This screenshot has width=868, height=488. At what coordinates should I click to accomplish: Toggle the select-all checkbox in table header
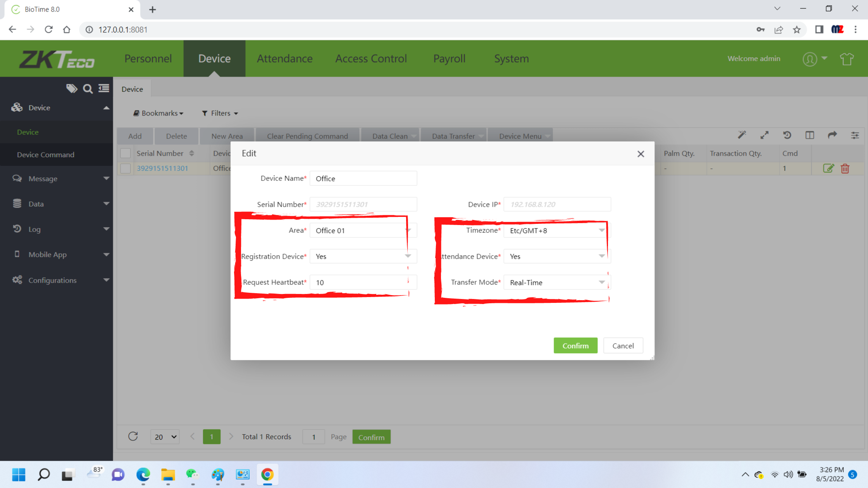pyautogui.click(x=126, y=153)
